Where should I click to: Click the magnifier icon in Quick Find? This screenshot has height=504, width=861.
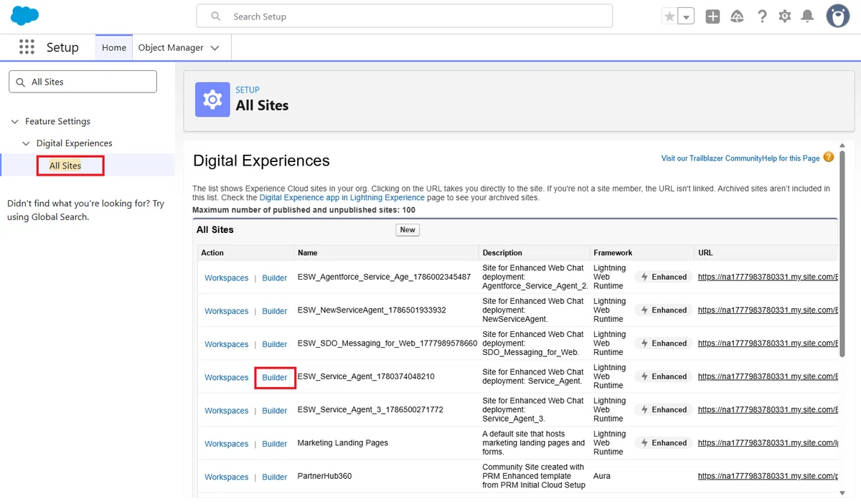20,82
